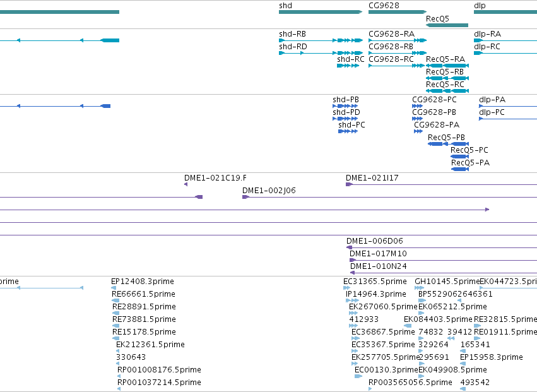Select transcript CG9628-RC

(396, 66)
